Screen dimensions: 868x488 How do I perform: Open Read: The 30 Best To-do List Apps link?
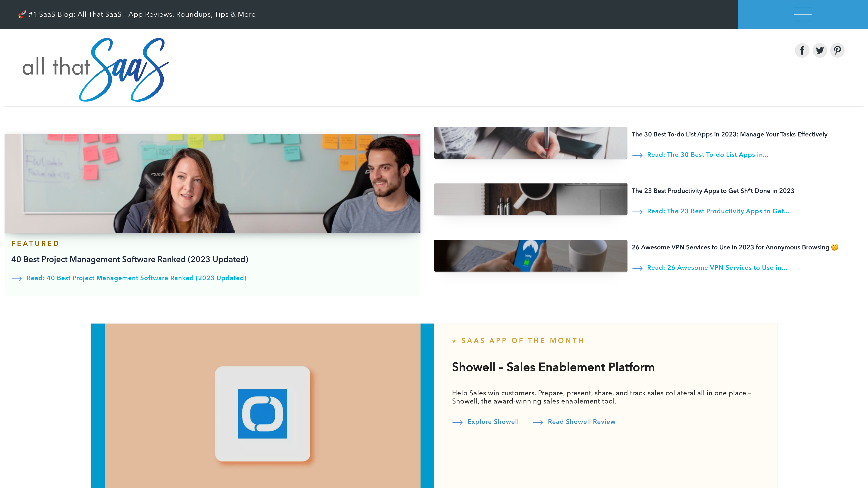pyautogui.click(x=708, y=155)
